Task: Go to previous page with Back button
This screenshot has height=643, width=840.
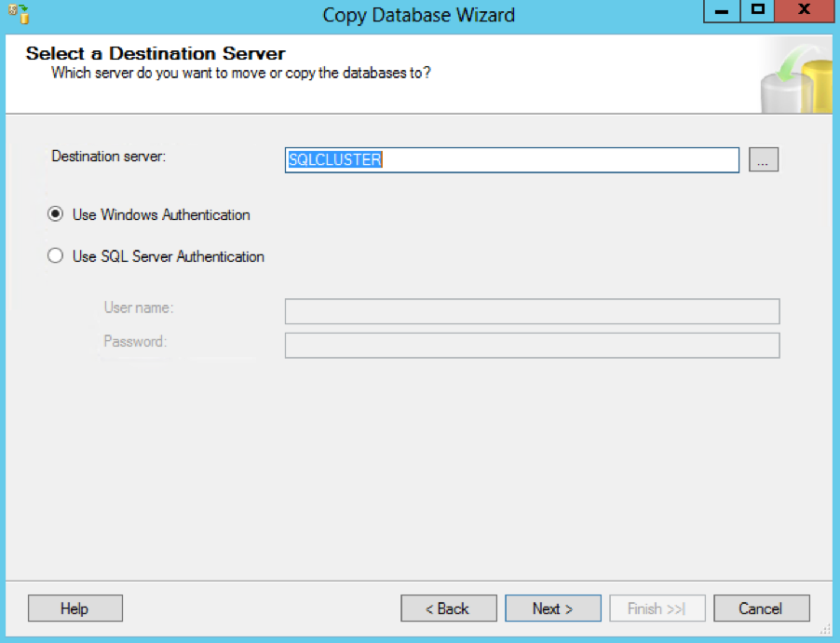Action: point(448,609)
